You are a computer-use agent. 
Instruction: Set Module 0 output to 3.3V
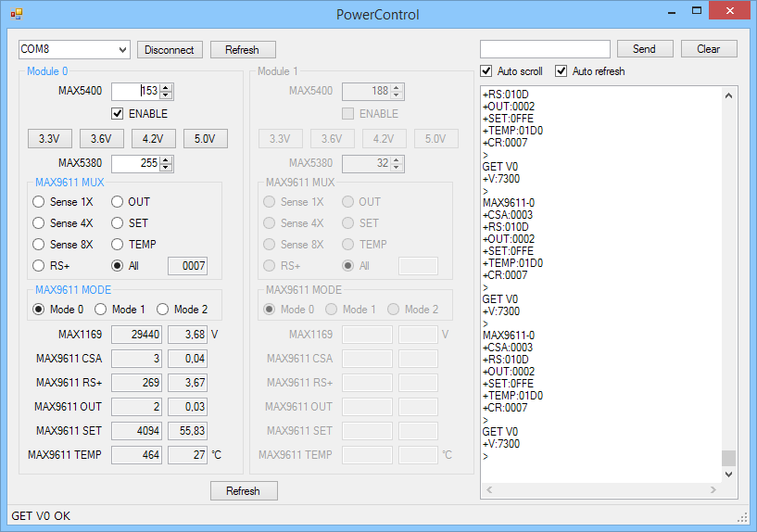(50, 138)
